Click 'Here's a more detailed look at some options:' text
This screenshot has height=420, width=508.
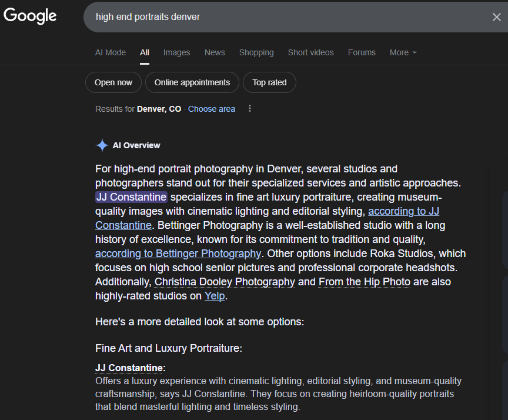[199, 322]
